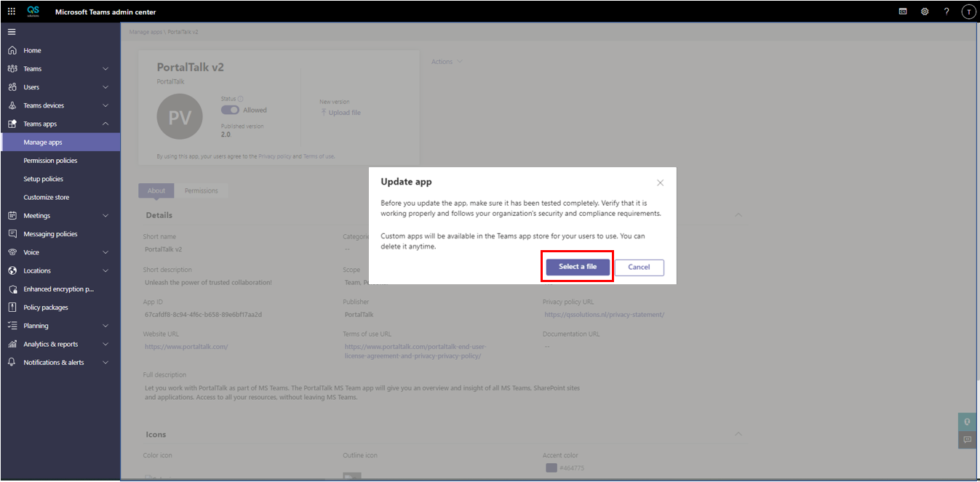Collapse the navigation hamburger menu

[x=12, y=32]
